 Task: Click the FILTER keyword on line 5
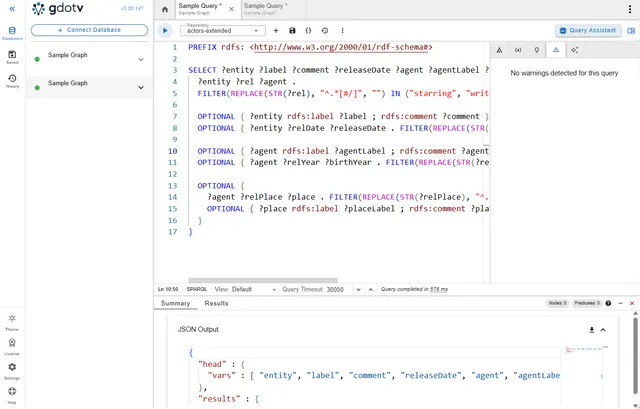pos(211,93)
